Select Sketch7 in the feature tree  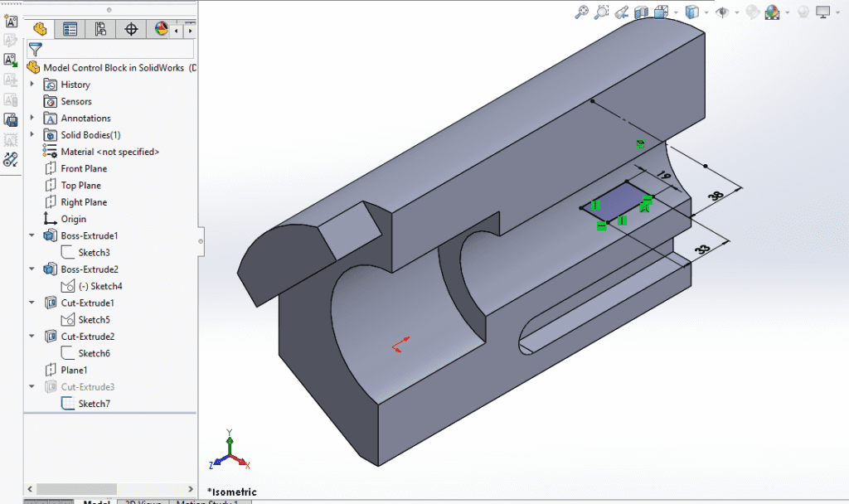pyautogui.click(x=94, y=404)
